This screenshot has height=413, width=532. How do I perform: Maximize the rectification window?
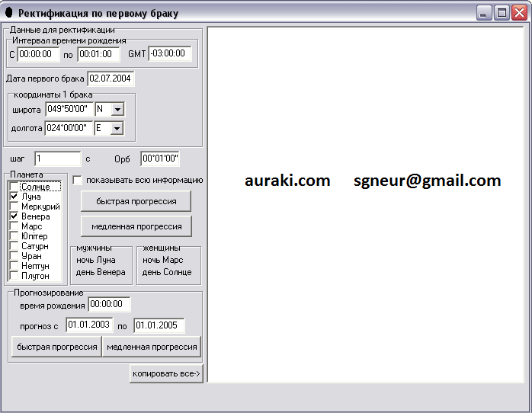[502, 13]
